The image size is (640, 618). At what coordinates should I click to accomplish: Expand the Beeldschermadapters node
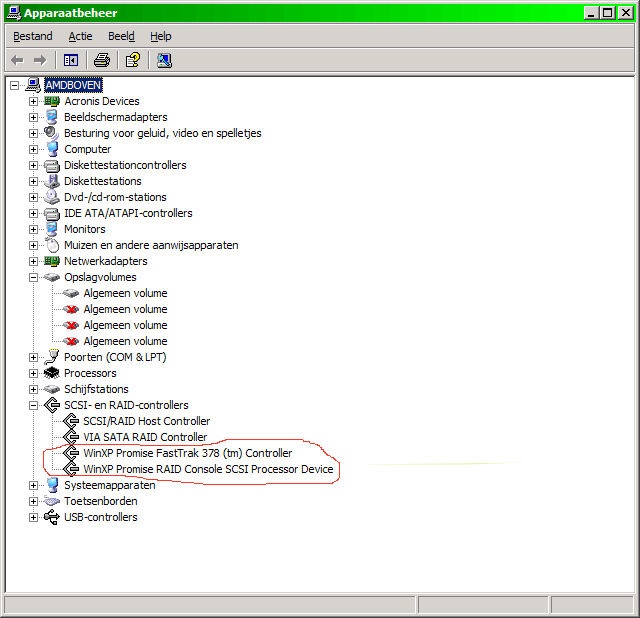[x=33, y=117]
